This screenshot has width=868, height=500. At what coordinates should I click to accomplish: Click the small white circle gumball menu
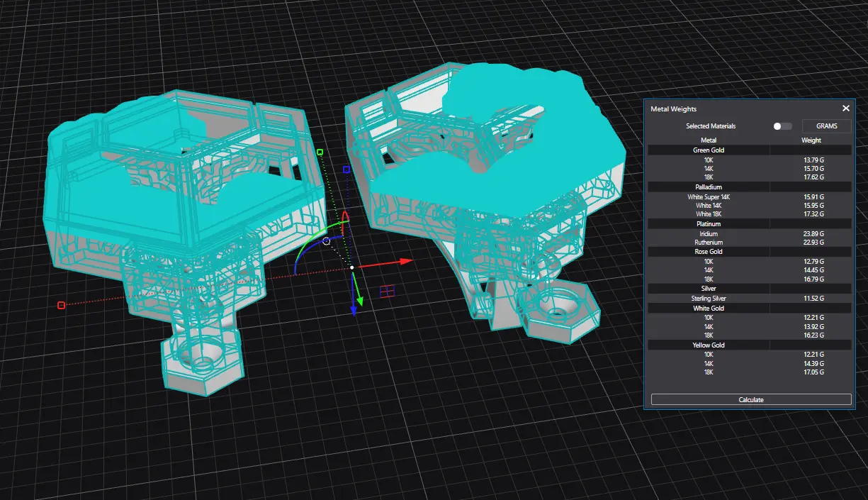click(326, 241)
